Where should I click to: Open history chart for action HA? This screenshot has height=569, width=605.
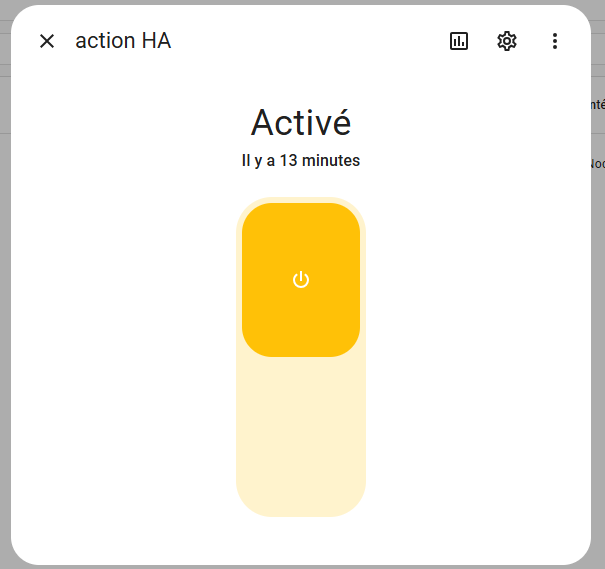(459, 41)
